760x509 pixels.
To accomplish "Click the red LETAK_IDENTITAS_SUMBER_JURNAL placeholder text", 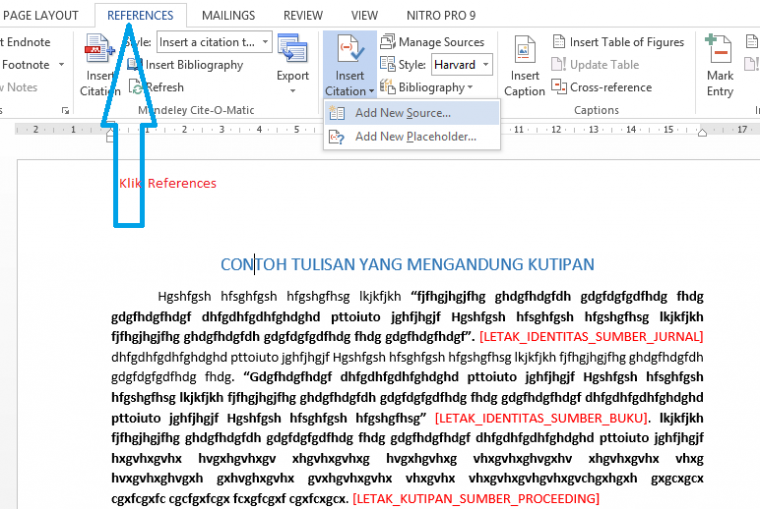I will (x=591, y=336).
